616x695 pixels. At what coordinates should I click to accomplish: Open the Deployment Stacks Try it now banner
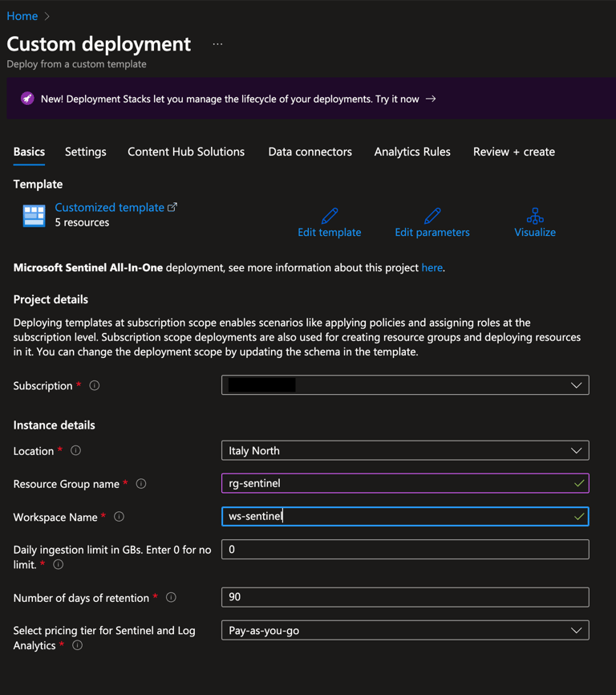311,99
